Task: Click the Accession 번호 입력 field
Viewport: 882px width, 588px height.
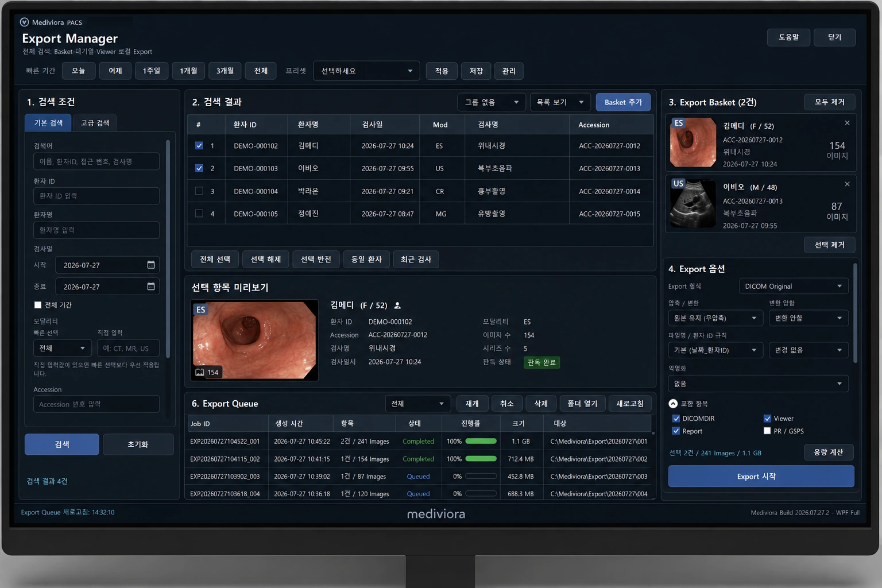Action: click(96, 404)
